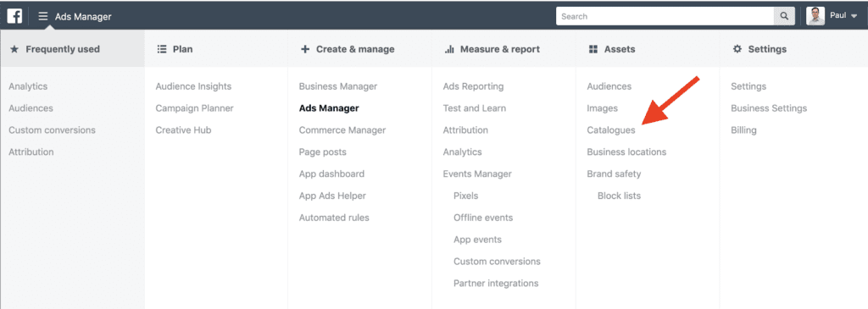Viewport: 868px width, 309px height.
Task: Click into the Search input field
Action: click(x=665, y=16)
